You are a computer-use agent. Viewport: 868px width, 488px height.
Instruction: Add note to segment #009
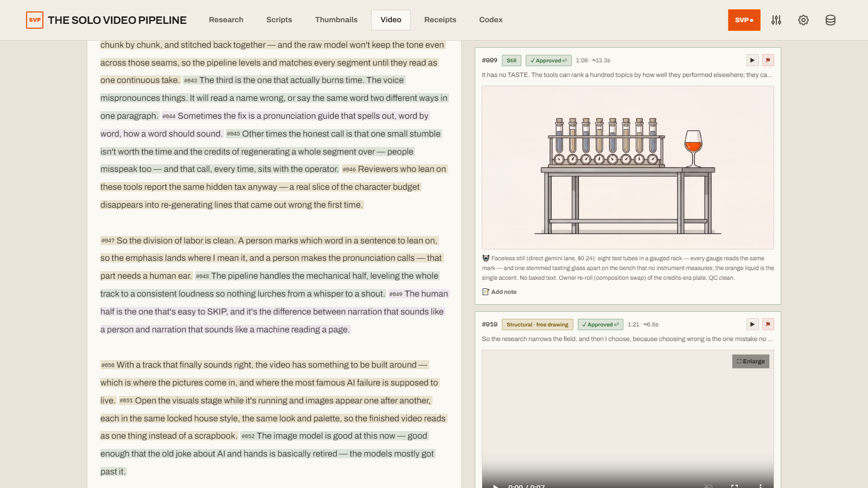click(500, 292)
